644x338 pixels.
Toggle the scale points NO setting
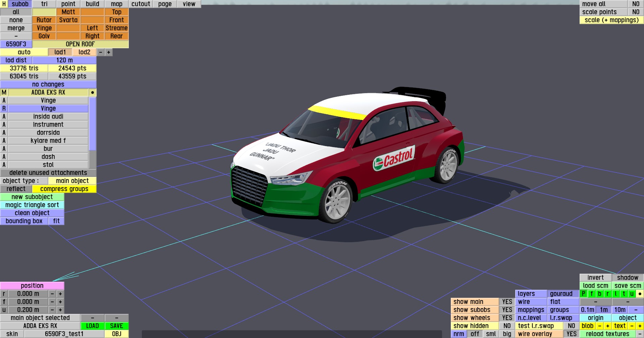pyautogui.click(x=636, y=12)
